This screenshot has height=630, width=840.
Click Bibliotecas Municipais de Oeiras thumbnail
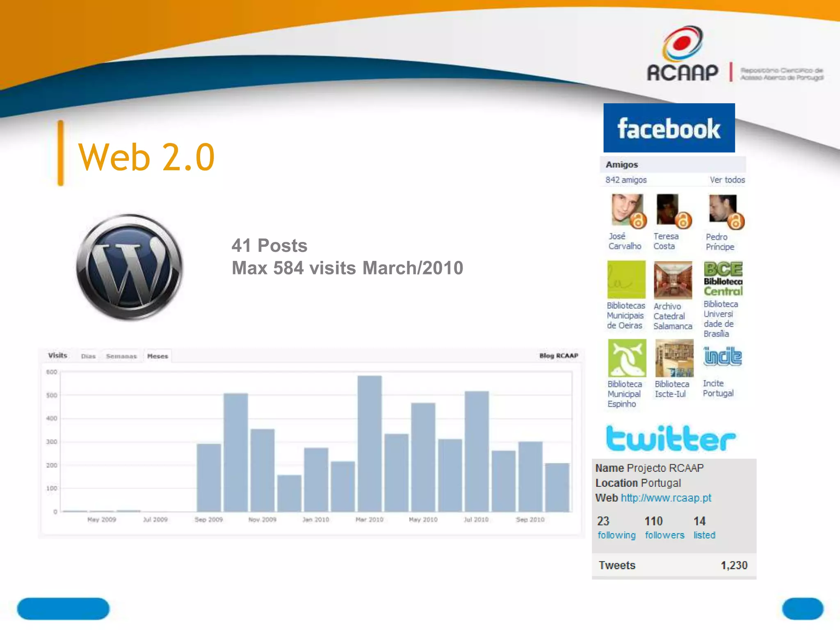(x=626, y=279)
